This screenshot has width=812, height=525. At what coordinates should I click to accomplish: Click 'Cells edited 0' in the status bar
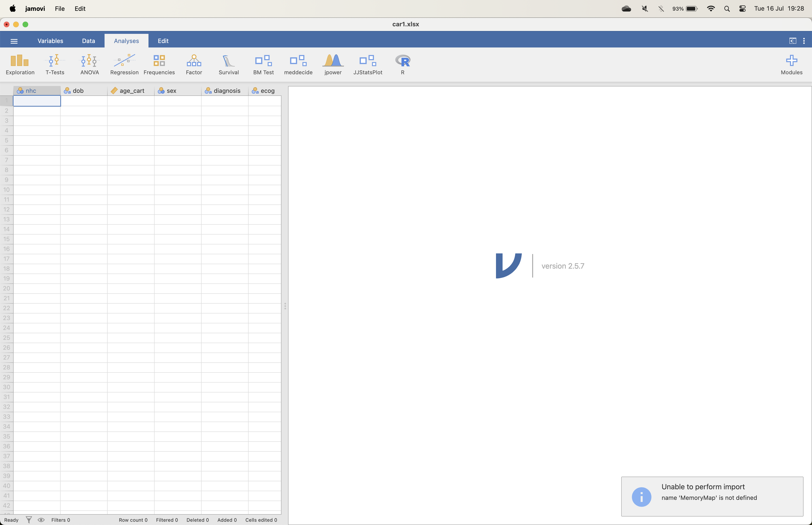click(261, 520)
